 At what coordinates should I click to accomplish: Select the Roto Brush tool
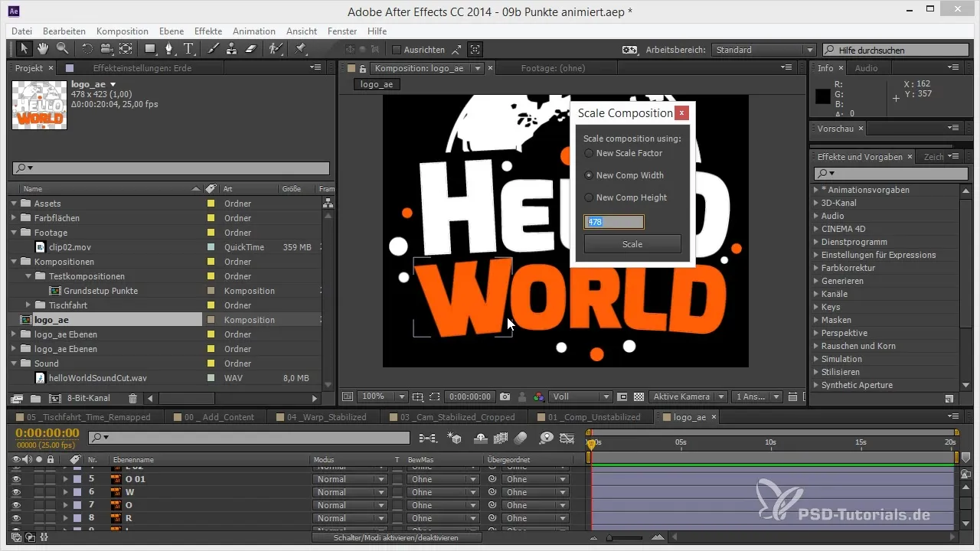(x=275, y=49)
